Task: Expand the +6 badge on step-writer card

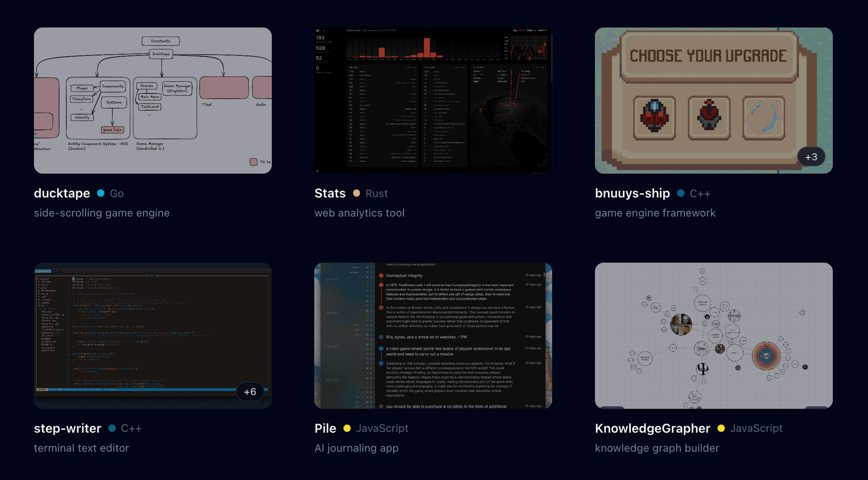Action: coord(250,391)
